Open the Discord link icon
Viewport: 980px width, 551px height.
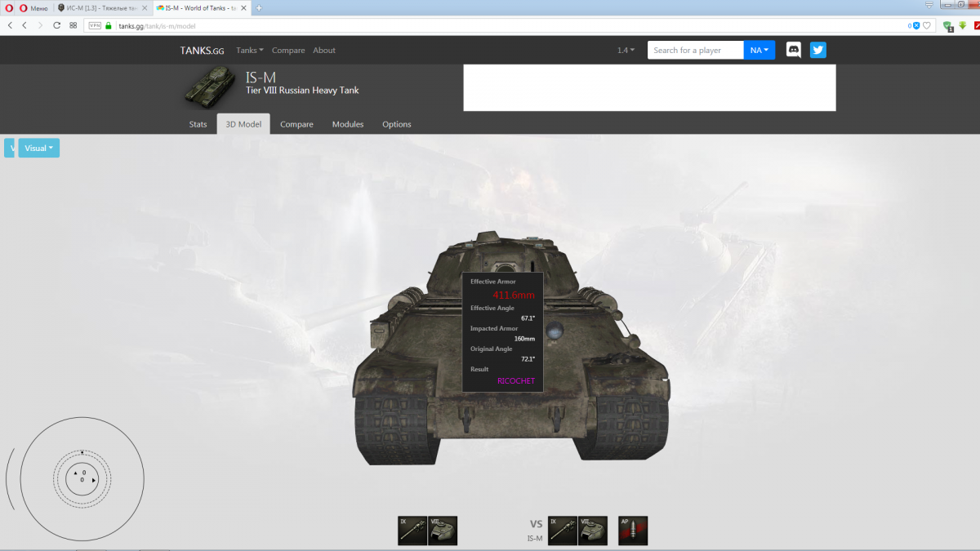point(793,50)
